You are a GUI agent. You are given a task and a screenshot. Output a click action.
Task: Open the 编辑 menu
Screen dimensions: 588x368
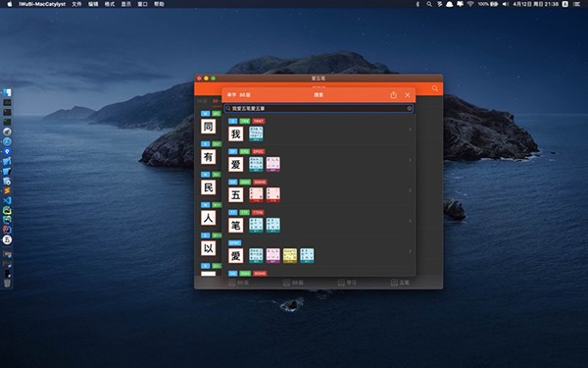[93, 4]
